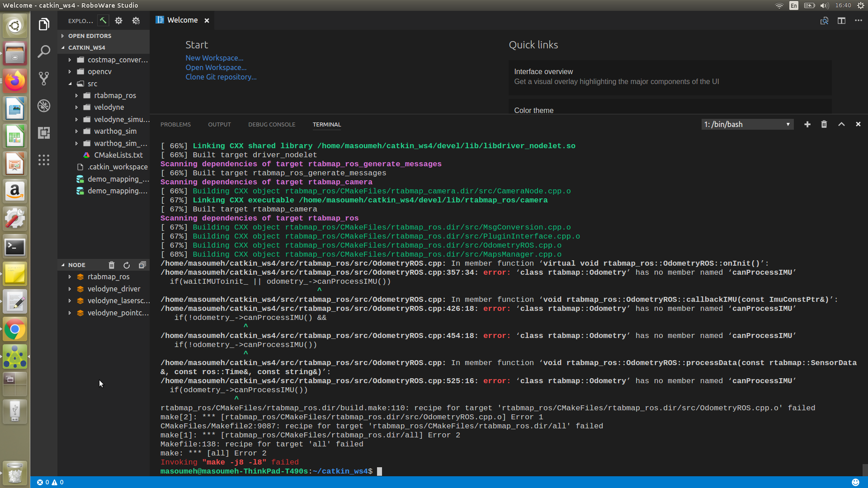Image resolution: width=868 pixels, height=488 pixels.
Task: Toggle split editor layout
Action: click(841, 21)
